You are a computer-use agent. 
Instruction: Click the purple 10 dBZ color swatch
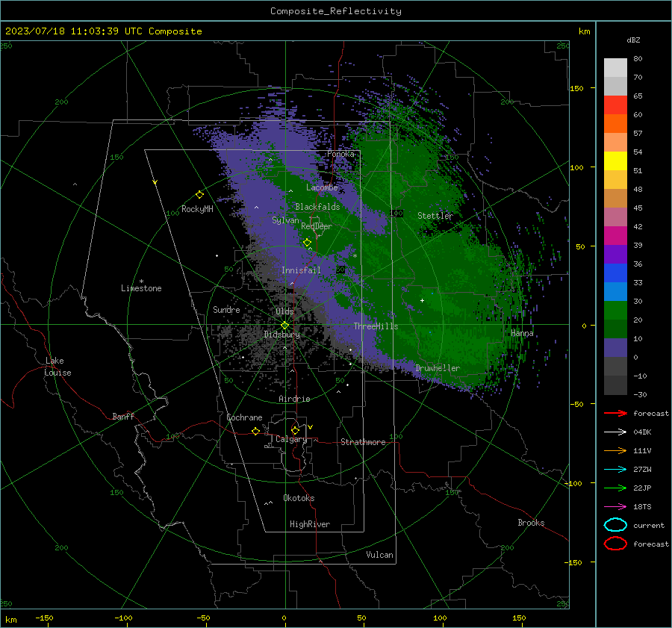pyautogui.click(x=615, y=347)
